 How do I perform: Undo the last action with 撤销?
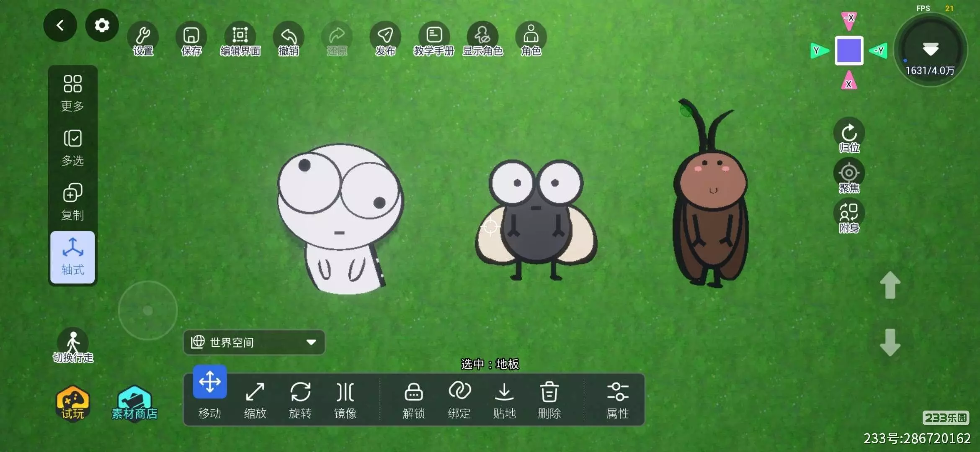point(289,39)
